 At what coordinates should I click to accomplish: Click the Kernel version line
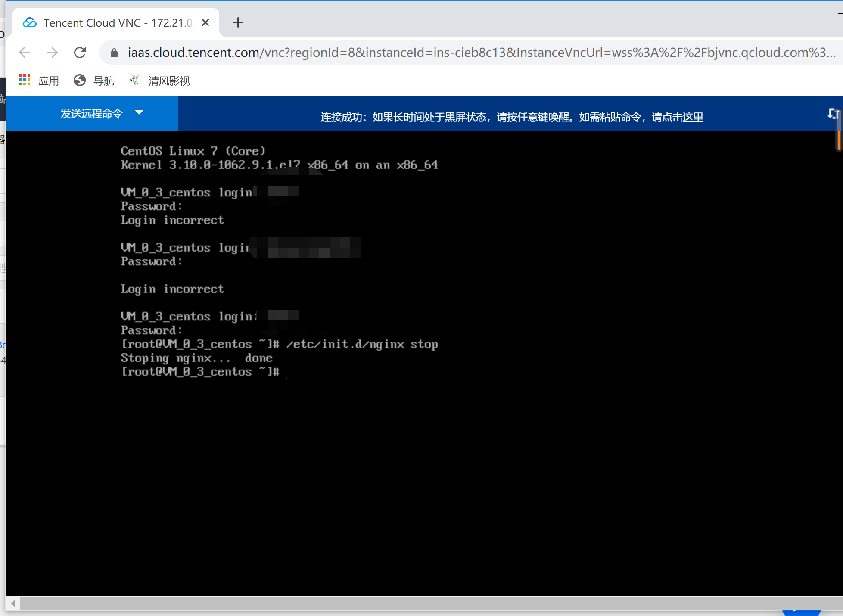click(280, 165)
